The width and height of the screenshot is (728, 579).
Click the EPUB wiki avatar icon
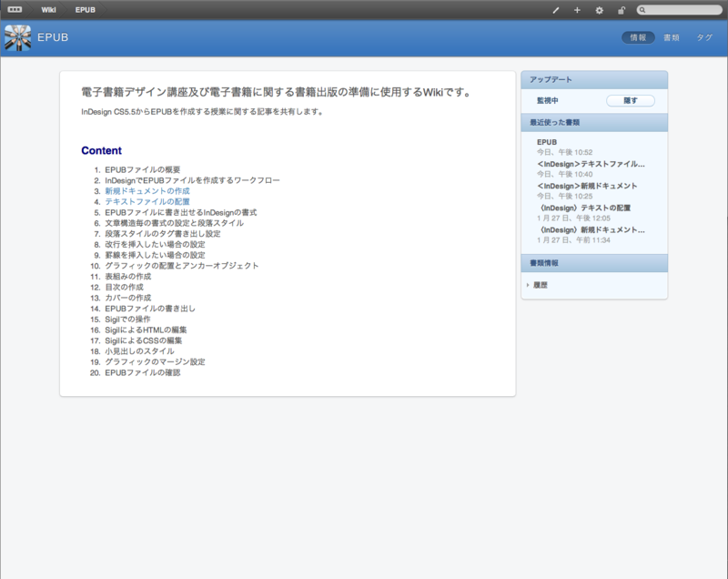tap(18, 37)
